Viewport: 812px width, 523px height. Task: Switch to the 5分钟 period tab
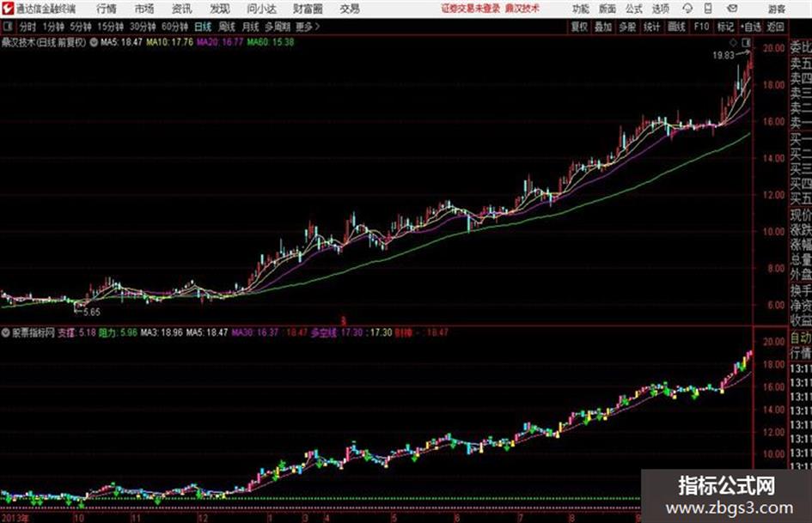(81, 27)
